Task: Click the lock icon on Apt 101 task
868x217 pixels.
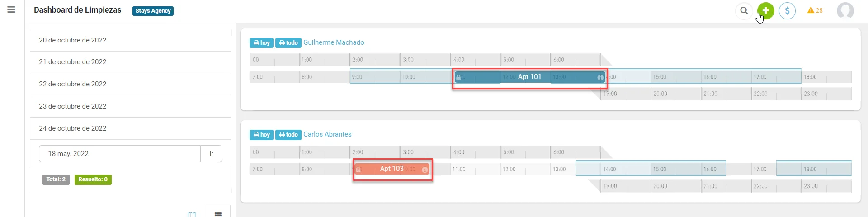Action: [458, 77]
